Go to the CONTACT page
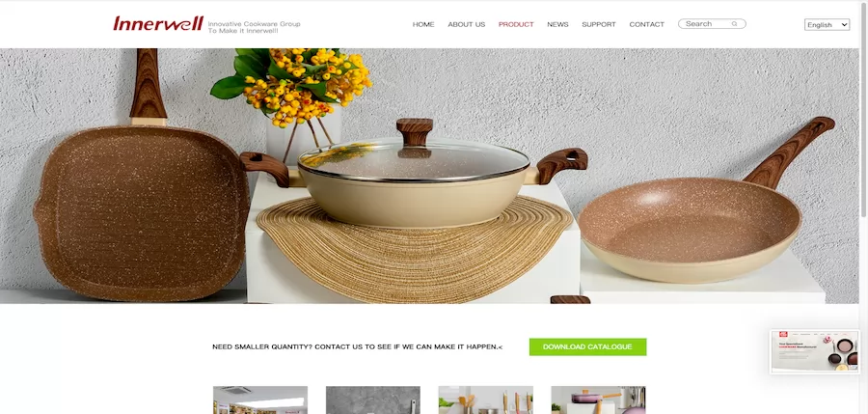868x414 pixels. 646,24
